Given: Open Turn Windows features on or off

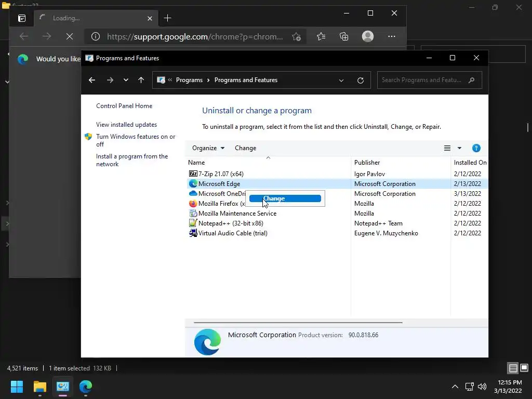Looking at the screenshot, I should coord(136,140).
